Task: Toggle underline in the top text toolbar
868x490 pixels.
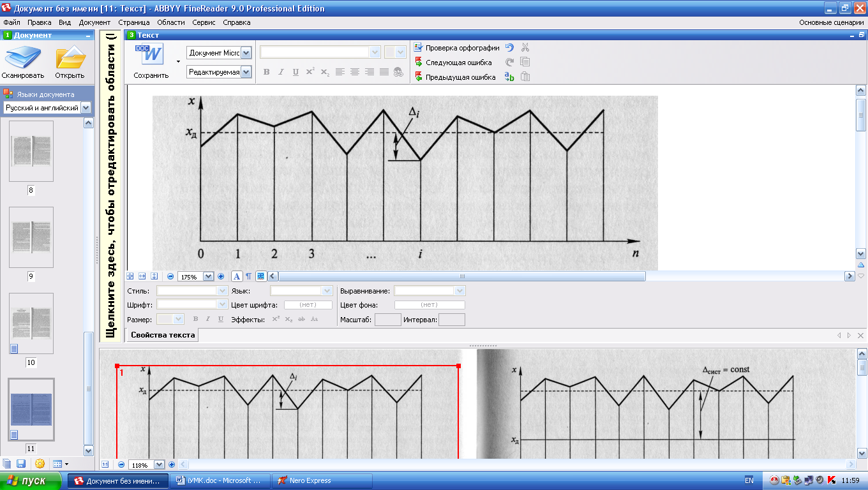Action: [296, 72]
